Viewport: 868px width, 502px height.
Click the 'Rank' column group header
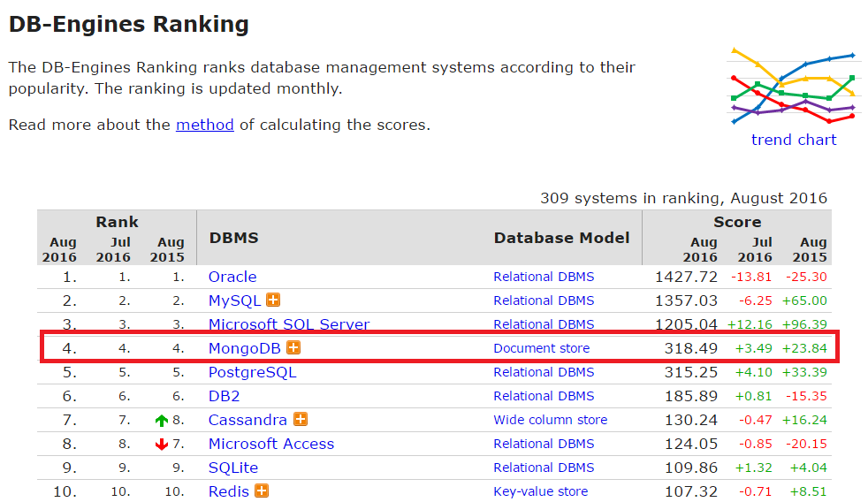[117, 222]
